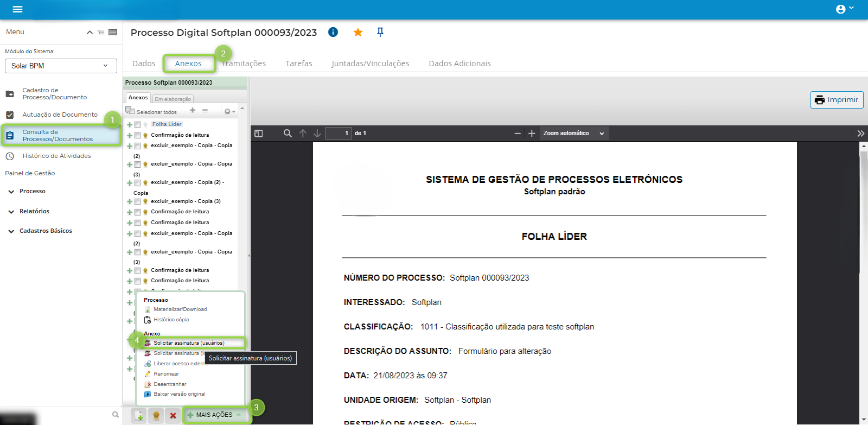Open Cadastro de Processo/Documento
This screenshot has width=868, height=425.
pyautogui.click(x=54, y=94)
